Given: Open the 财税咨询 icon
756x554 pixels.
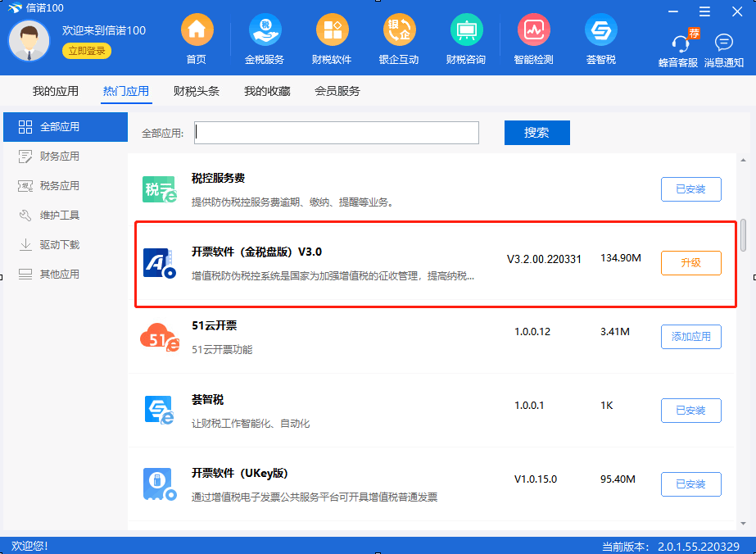Looking at the screenshot, I should click(x=466, y=30).
